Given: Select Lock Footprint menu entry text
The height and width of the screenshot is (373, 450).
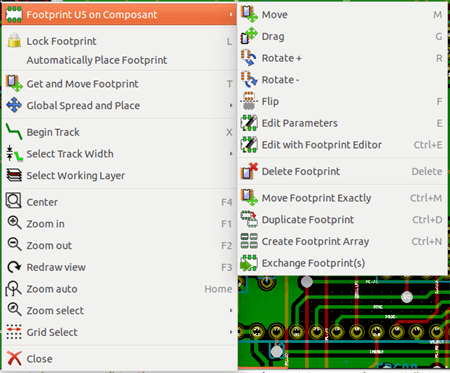Looking at the screenshot, I should [x=61, y=41].
